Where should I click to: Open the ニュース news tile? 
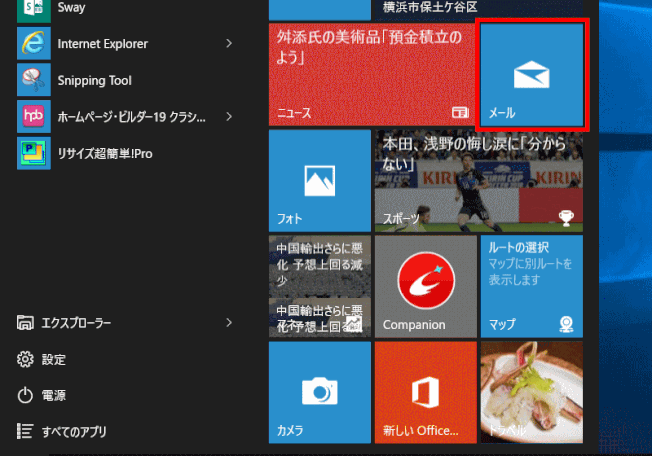372,75
